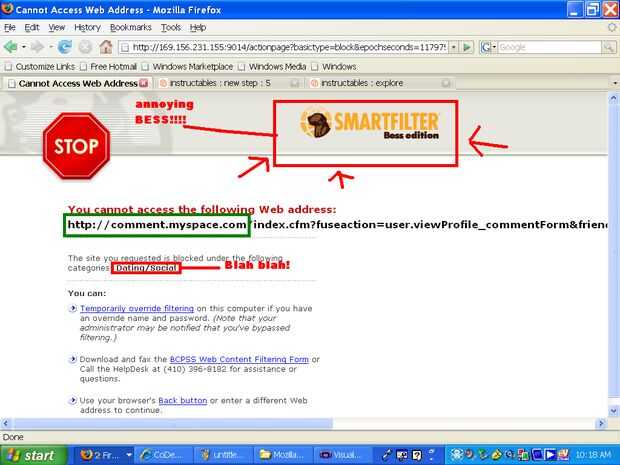Open the Firefox taskbar group button
The width and height of the screenshot is (620, 465).
(x=103, y=455)
